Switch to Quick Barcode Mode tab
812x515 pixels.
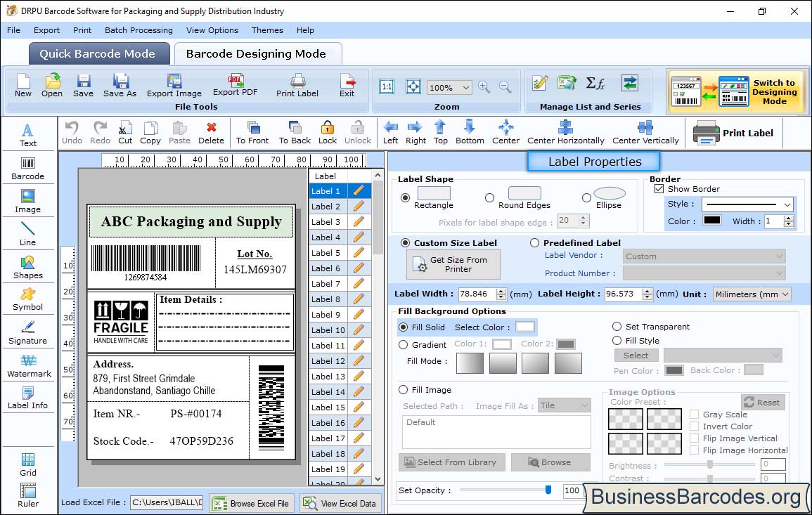pyautogui.click(x=98, y=54)
